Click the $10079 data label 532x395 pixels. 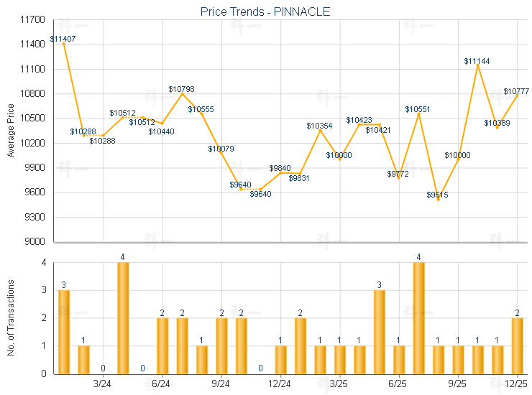click(221, 149)
